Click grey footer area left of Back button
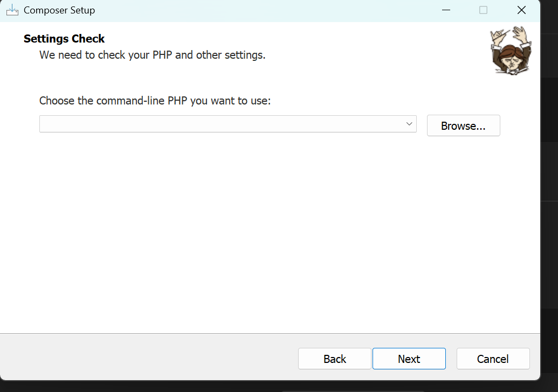The height and width of the screenshot is (392, 558). [146, 358]
